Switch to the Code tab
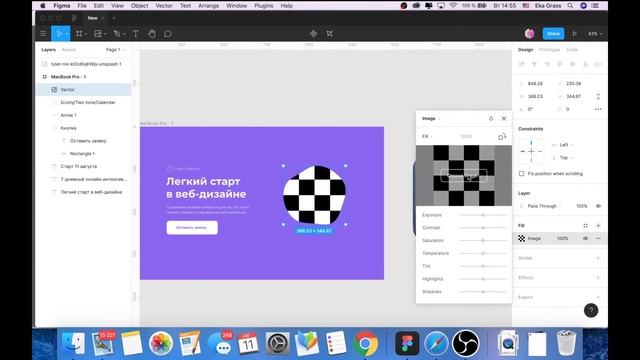This screenshot has height=360, width=640. point(572,50)
